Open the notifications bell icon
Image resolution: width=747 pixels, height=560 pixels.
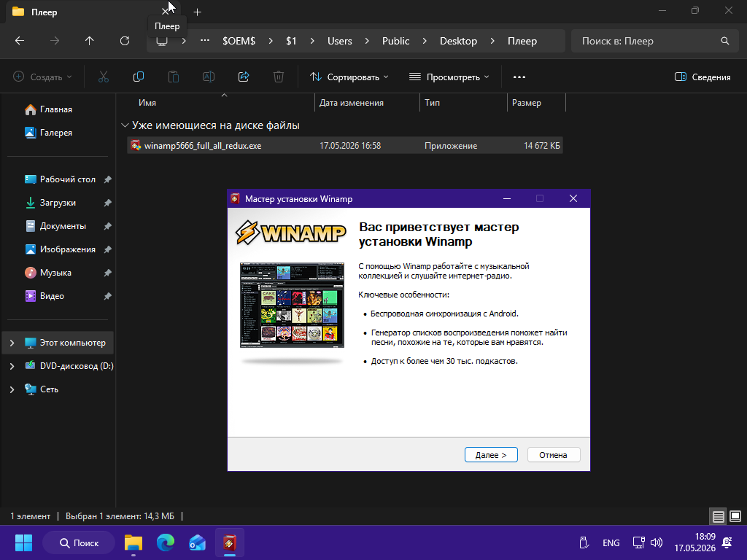click(727, 542)
